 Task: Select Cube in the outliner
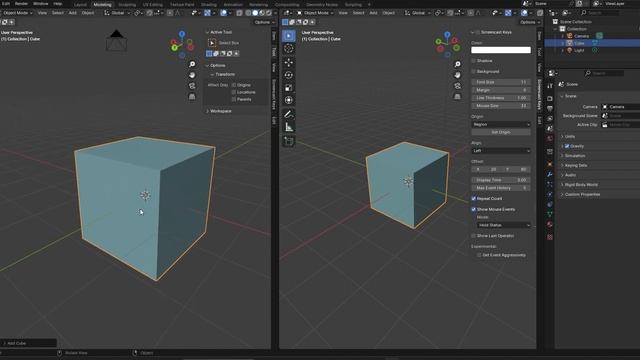[579, 43]
